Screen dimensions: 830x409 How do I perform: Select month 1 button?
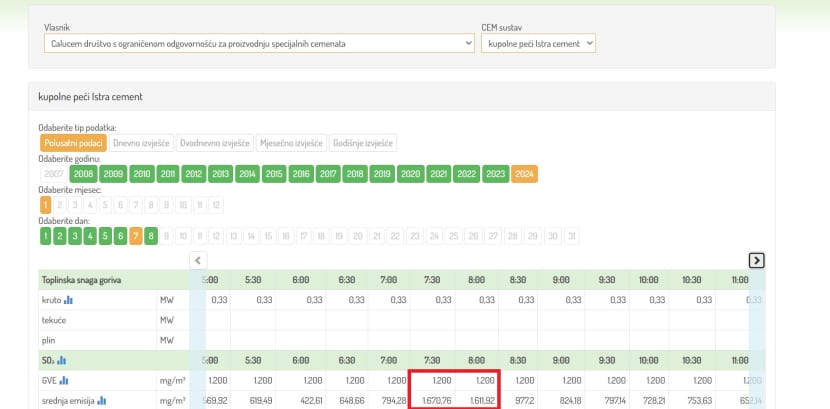pos(46,205)
